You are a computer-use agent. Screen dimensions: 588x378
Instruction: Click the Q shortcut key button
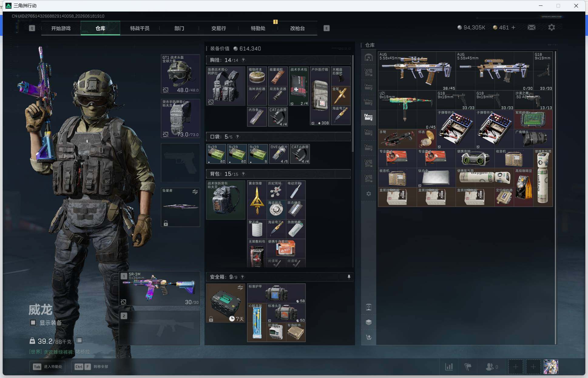pos(32,28)
